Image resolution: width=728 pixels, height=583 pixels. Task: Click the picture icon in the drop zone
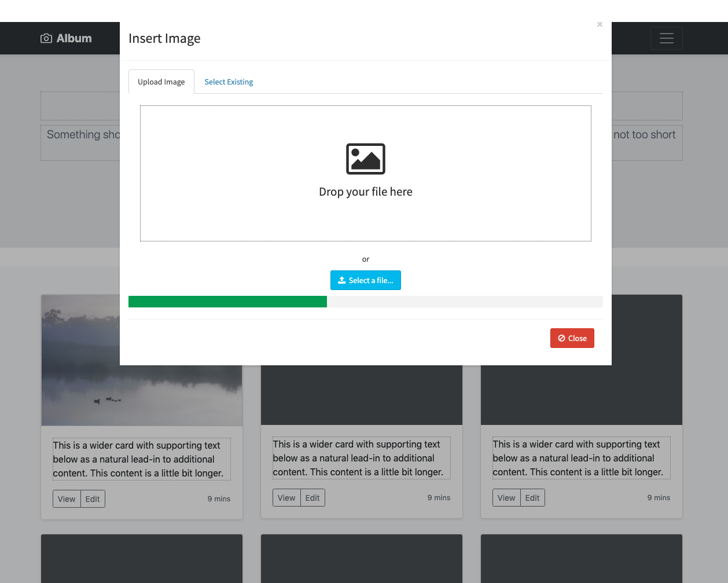point(366,159)
